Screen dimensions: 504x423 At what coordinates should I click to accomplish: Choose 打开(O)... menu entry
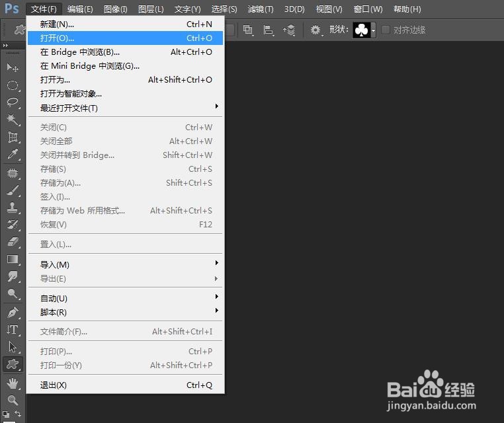(x=126, y=38)
